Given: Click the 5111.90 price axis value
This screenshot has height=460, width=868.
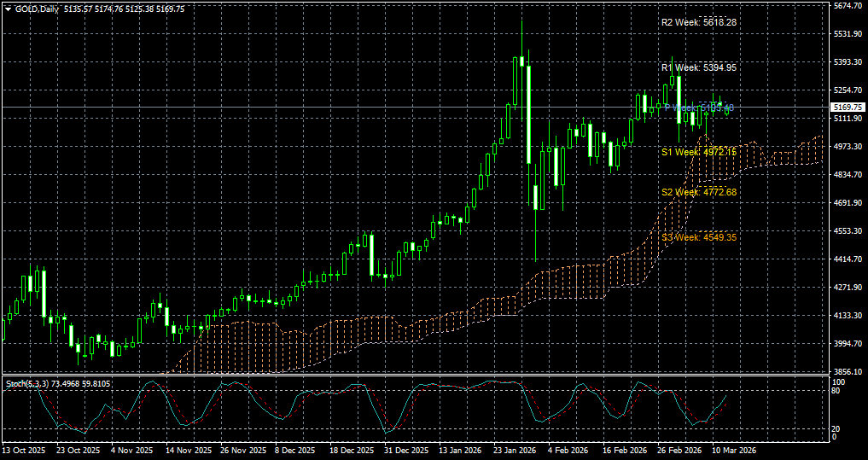Looking at the screenshot, I should pyautogui.click(x=848, y=119).
